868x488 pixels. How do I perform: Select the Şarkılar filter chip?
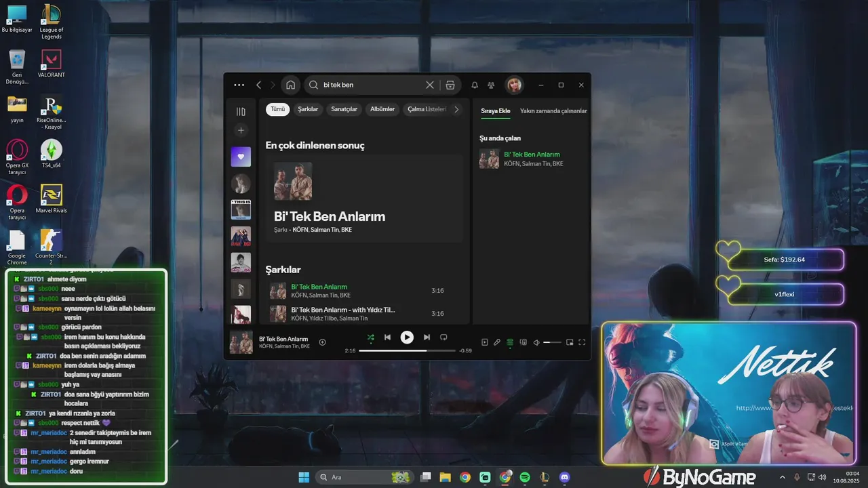click(x=308, y=109)
